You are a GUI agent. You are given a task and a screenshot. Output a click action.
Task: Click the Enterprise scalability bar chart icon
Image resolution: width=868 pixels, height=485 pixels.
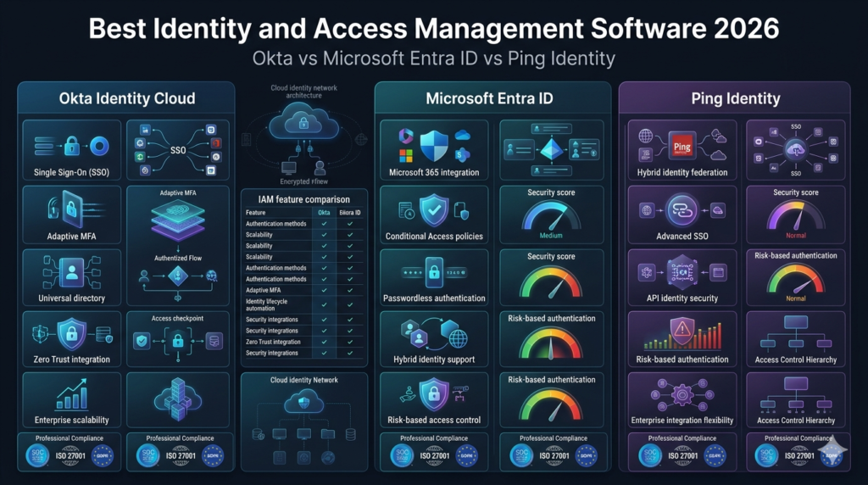tap(71, 395)
